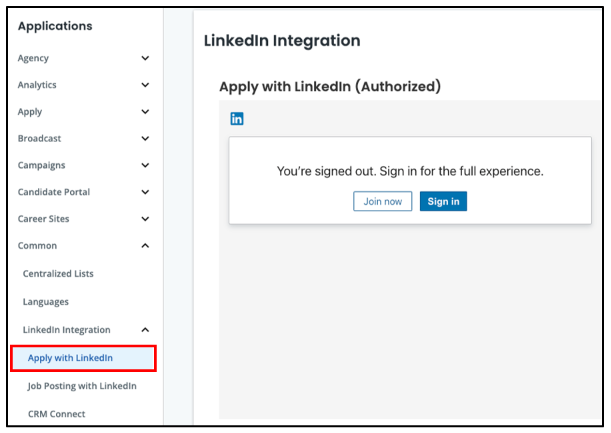611x433 pixels.
Task: Expand the Campaigns section chevron
Action: point(145,165)
